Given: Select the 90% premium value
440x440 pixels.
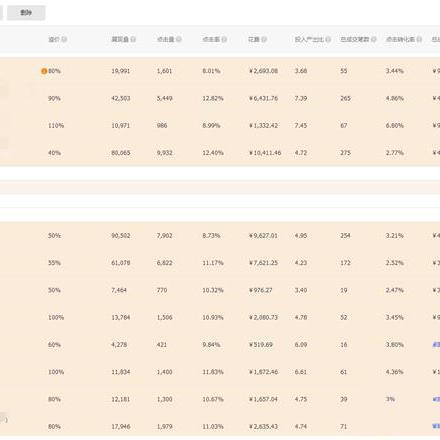Looking at the screenshot, I should (x=54, y=98).
